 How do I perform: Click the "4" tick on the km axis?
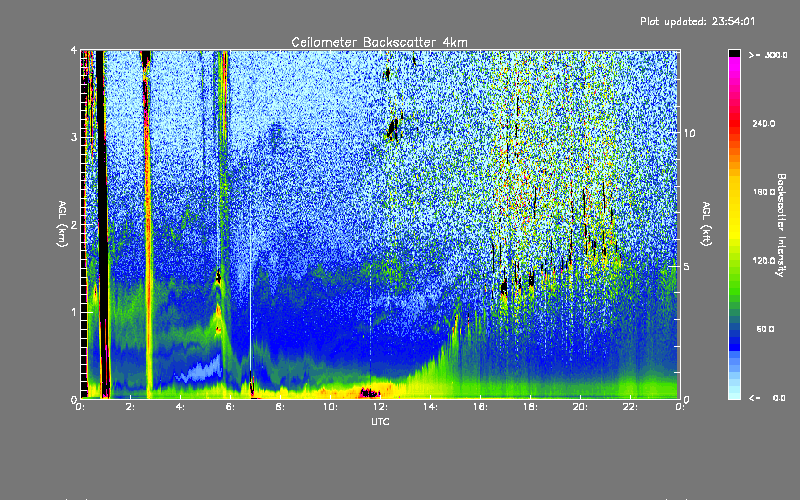coord(74,51)
